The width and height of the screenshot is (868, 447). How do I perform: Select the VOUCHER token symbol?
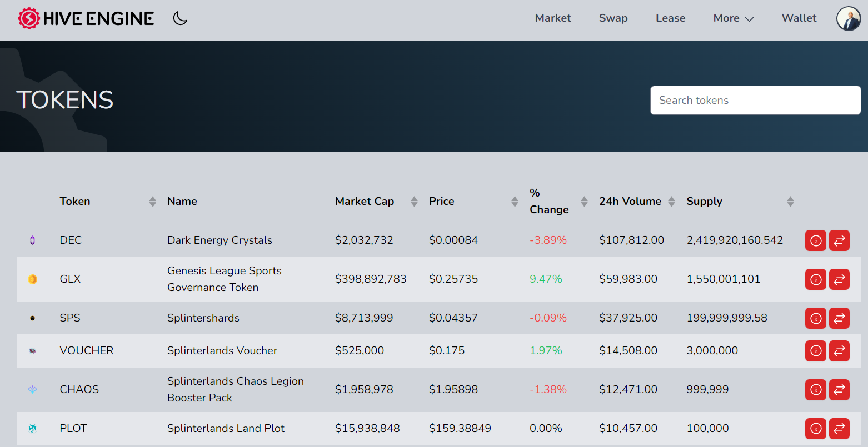click(87, 350)
